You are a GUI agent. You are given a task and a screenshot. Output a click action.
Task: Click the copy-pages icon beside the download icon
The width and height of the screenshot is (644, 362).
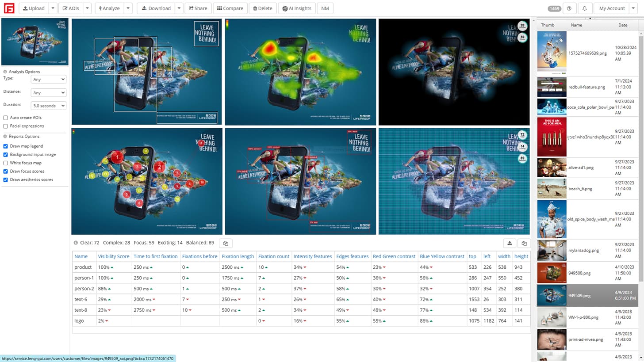tap(524, 243)
